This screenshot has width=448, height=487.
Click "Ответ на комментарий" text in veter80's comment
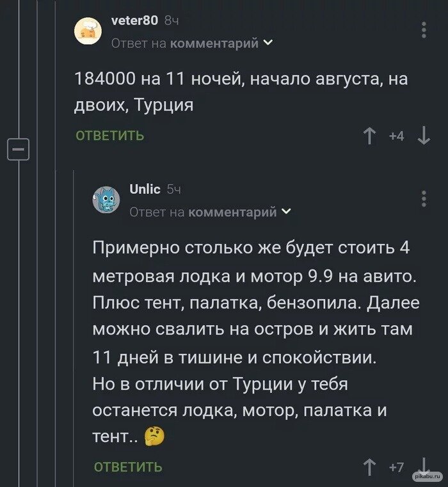[x=185, y=43]
